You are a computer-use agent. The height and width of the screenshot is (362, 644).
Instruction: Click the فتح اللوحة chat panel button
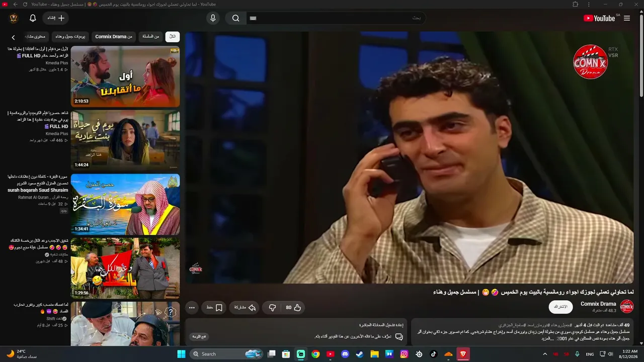200,336
